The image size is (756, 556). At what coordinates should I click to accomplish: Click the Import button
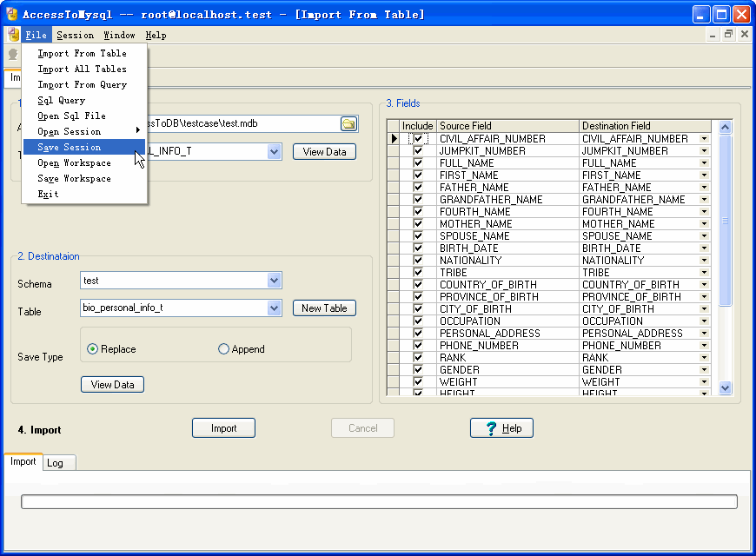pos(223,428)
